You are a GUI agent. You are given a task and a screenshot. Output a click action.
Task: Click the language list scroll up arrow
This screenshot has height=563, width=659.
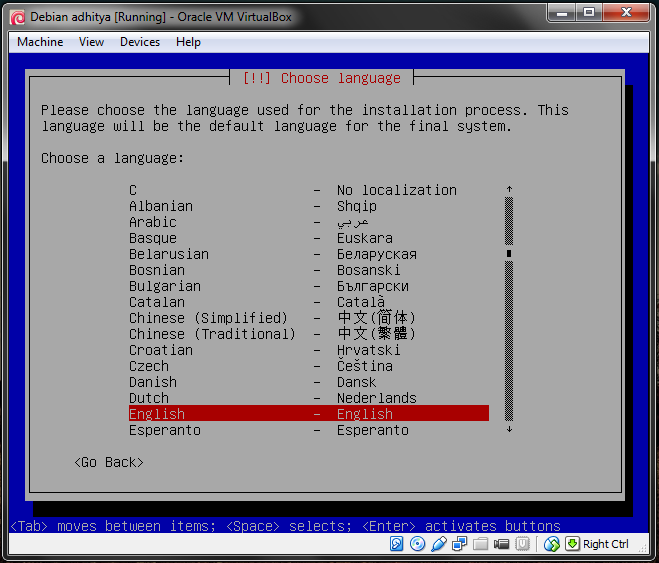point(509,189)
